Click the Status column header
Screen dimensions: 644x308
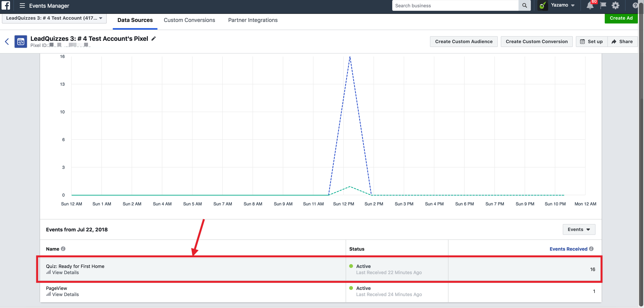pos(357,249)
